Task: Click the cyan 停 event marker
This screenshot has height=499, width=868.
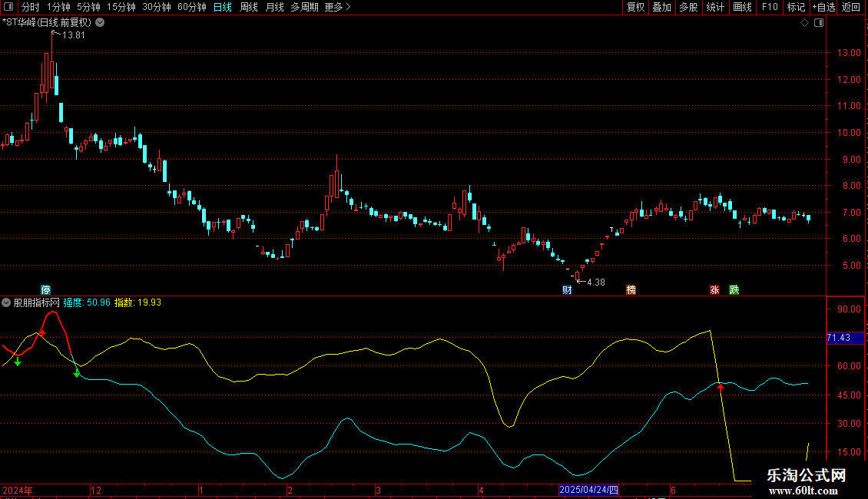Action: [46, 290]
